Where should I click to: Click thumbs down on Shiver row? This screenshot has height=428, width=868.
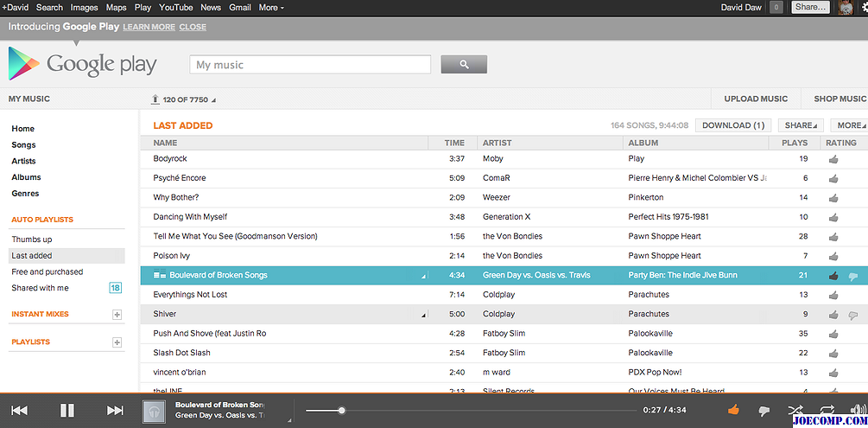pos(853,315)
